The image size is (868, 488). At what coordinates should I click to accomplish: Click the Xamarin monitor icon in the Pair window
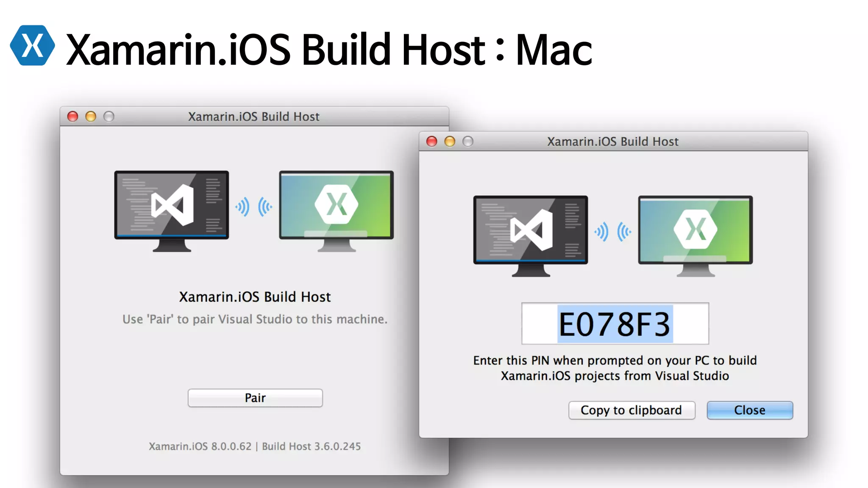[x=337, y=211]
